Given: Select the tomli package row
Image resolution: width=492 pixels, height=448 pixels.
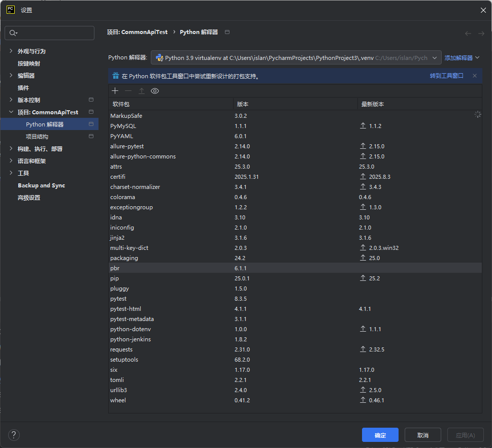Looking at the screenshot, I should pos(295,379).
